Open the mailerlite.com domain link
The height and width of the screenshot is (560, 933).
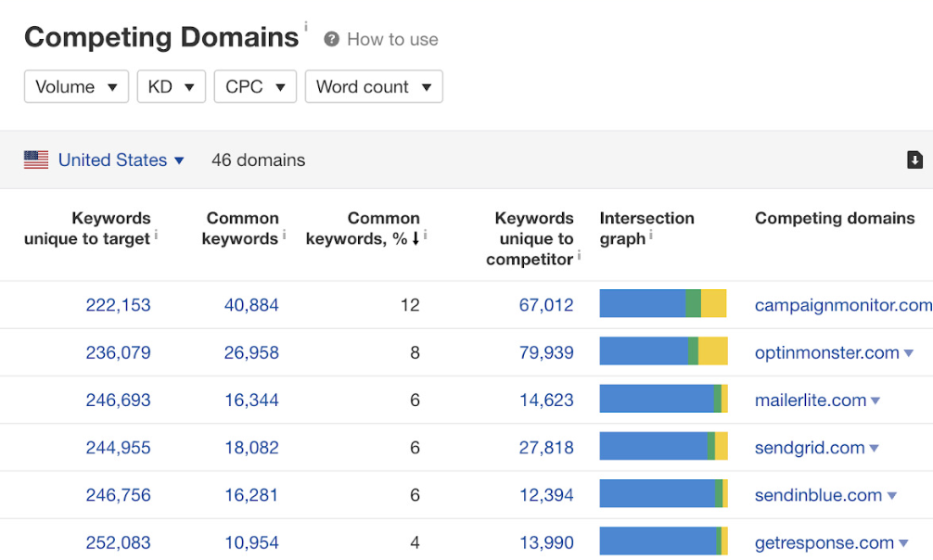[x=811, y=401]
